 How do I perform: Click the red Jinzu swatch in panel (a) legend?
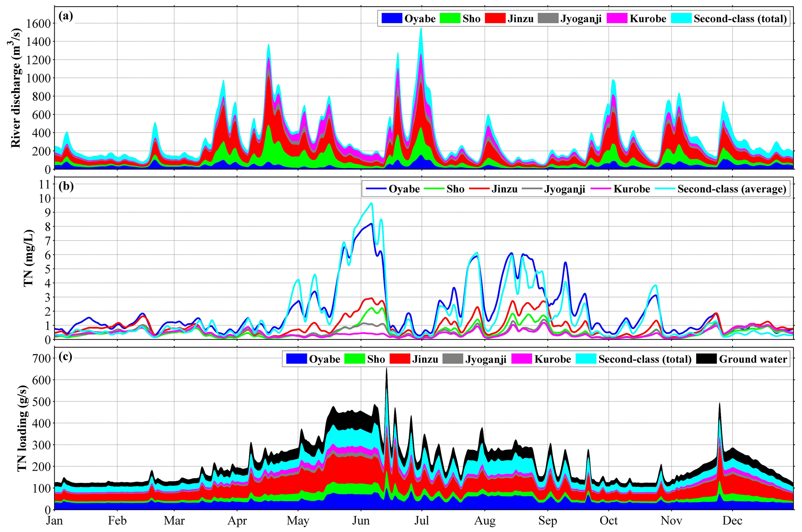pos(495,18)
